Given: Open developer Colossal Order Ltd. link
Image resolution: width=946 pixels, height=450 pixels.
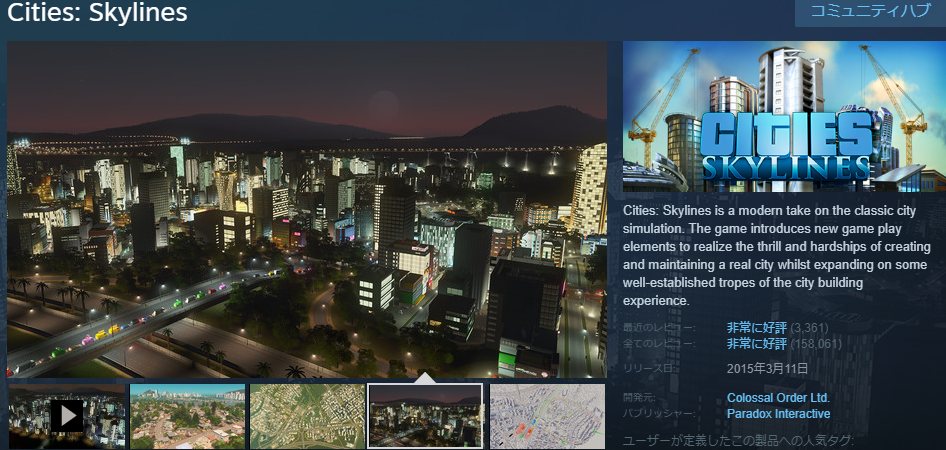Looking at the screenshot, I should (779, 398).
